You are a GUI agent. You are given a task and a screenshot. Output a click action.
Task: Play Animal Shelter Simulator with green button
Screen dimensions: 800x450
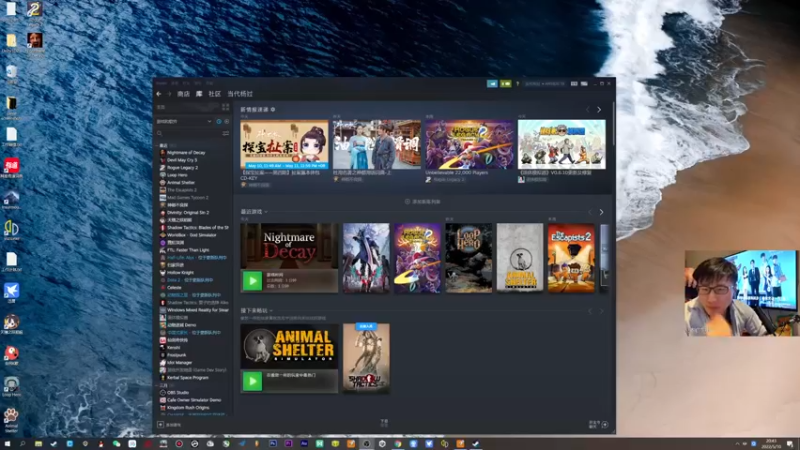point(252,381)
